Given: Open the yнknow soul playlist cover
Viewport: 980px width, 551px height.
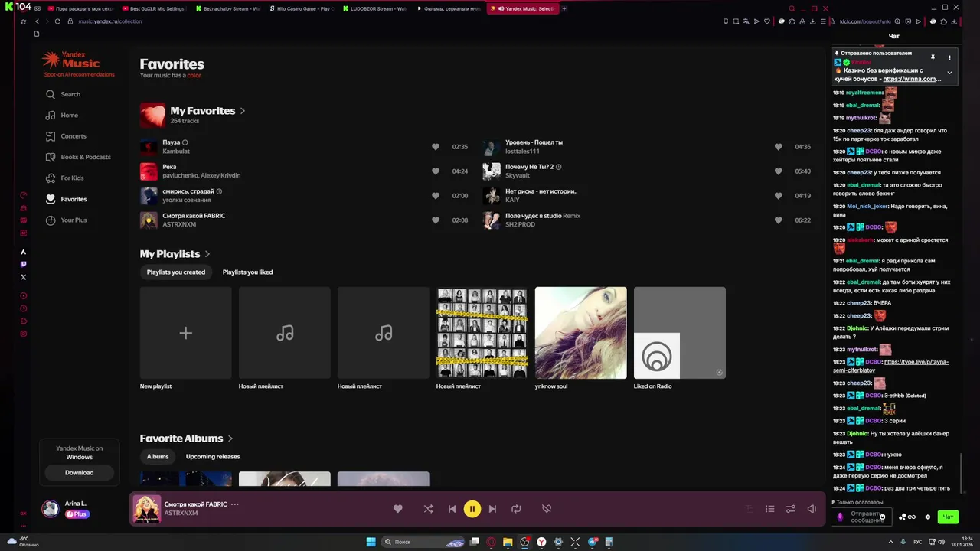Looking at the screenshot, I should [580, 333].
